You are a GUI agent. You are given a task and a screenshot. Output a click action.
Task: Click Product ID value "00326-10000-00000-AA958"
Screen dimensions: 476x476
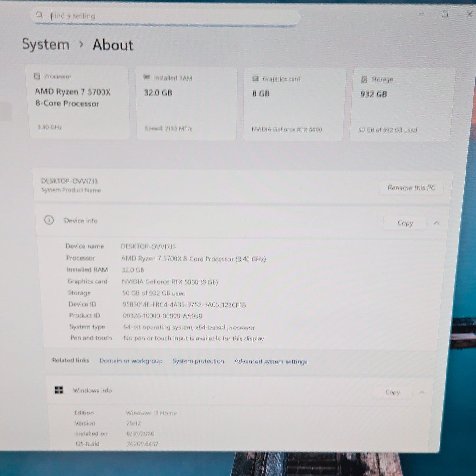coord(162,316)
